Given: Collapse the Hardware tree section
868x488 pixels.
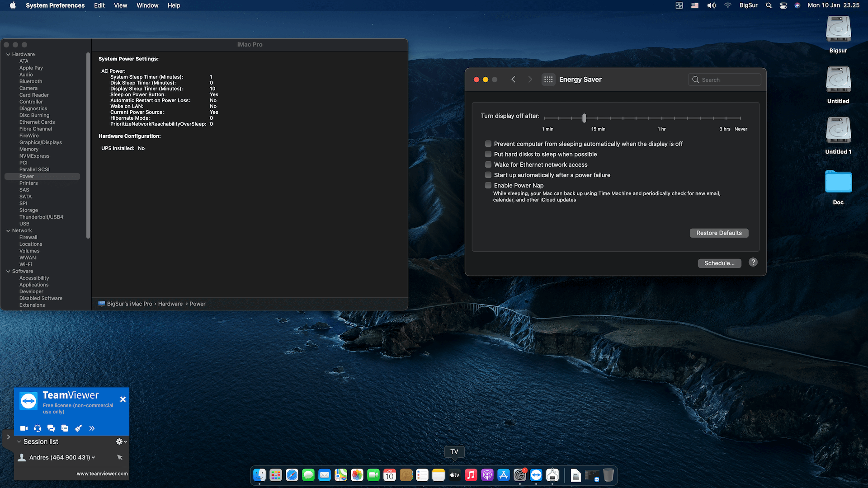Looking at the screenshot, I should (x=8, y=54).
